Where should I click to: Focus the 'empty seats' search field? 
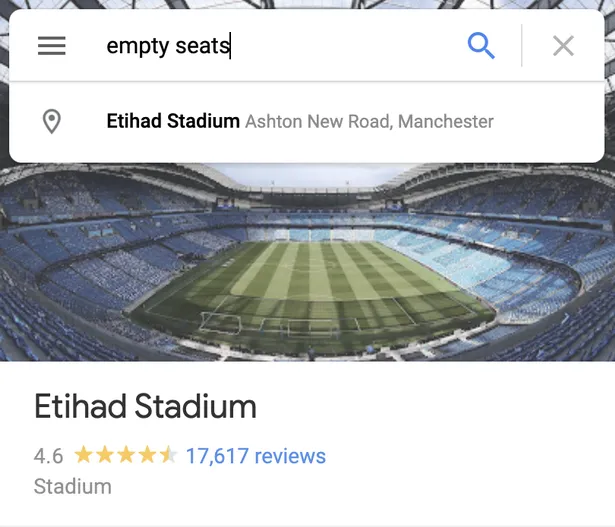click(280, 46)
